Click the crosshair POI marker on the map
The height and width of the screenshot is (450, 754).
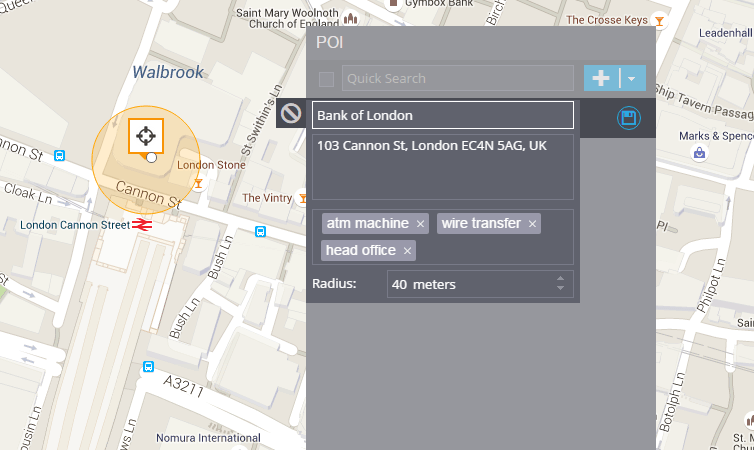pos(146,136)
